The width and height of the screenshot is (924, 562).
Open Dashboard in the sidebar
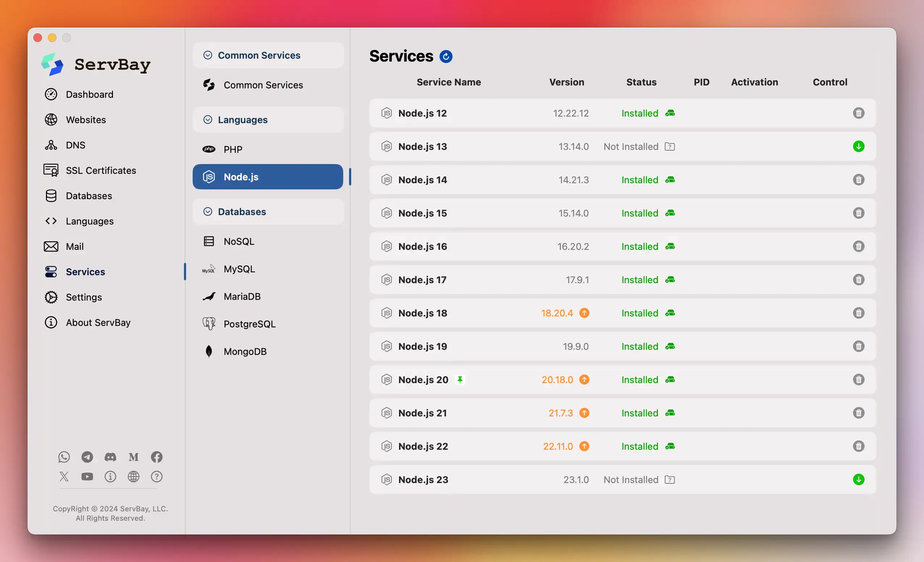[x=79, y=94]
